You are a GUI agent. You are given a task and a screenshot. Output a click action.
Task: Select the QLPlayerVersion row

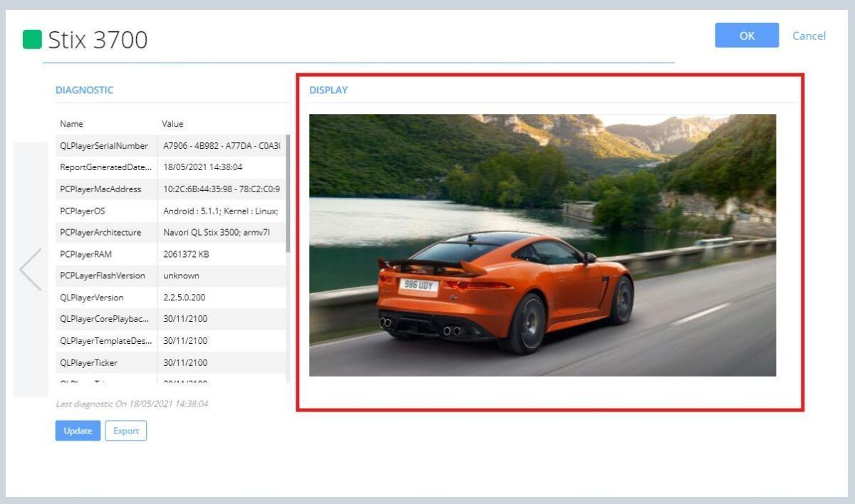(x=170, y=298)
